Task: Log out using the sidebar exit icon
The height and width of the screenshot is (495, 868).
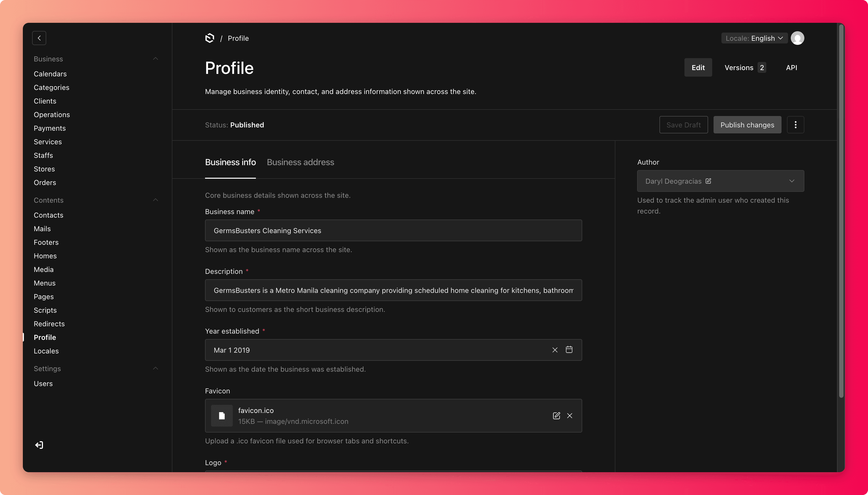Action: pos(39,445)
